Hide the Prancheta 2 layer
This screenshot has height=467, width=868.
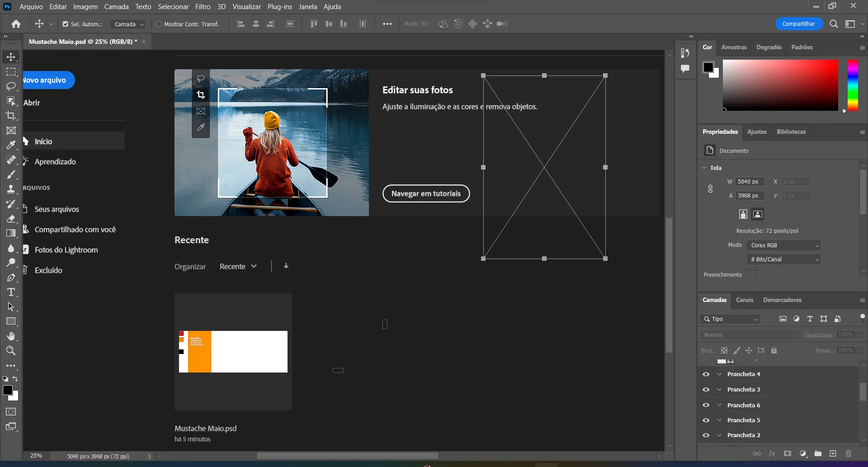click(x=706, y=435)
